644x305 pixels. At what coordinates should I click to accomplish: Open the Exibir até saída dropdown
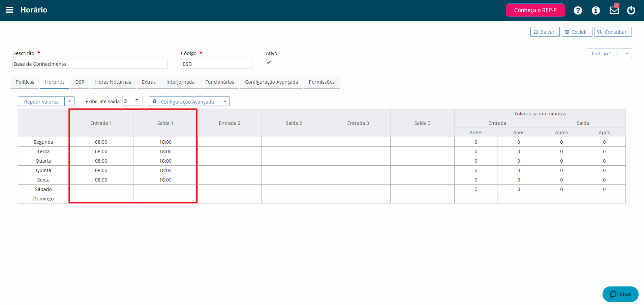(132, 101)
